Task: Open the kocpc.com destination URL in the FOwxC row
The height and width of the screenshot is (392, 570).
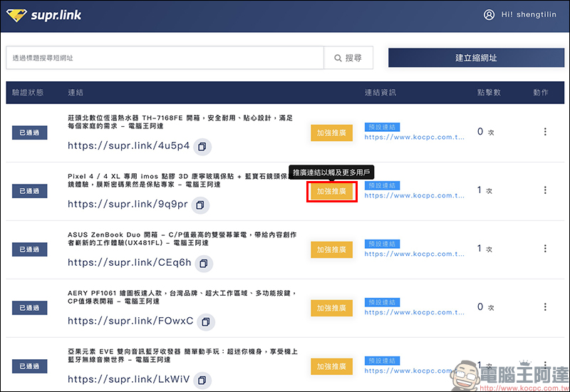Action: click(x=415, y=312)
